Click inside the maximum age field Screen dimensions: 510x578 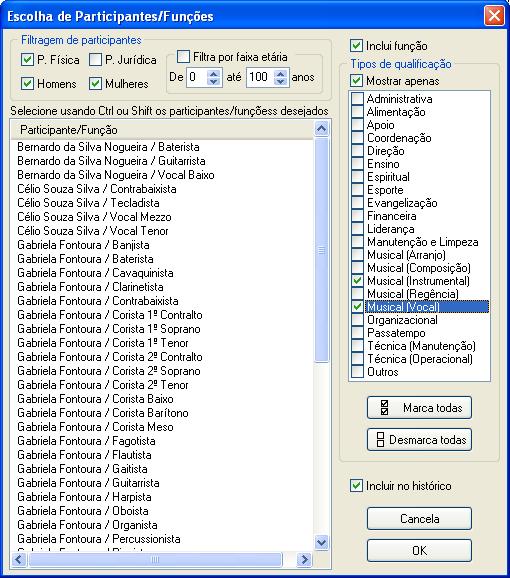click(x=260, y=77)
